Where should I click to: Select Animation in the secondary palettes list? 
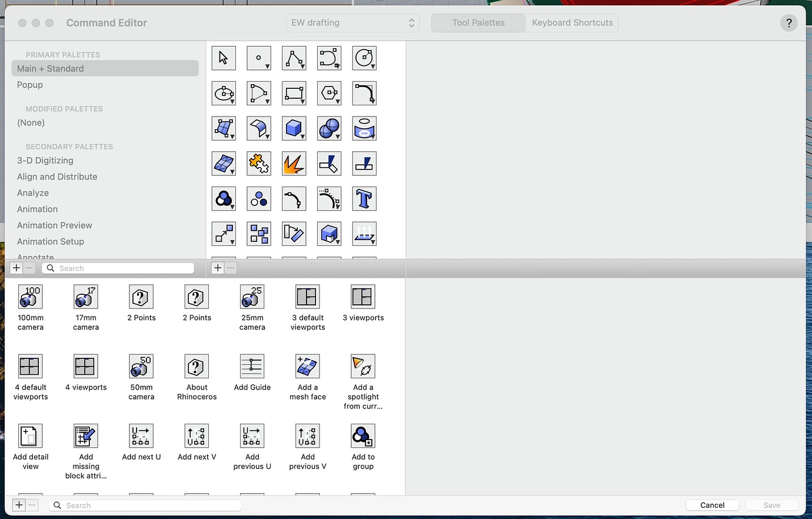tap(37, 209)
